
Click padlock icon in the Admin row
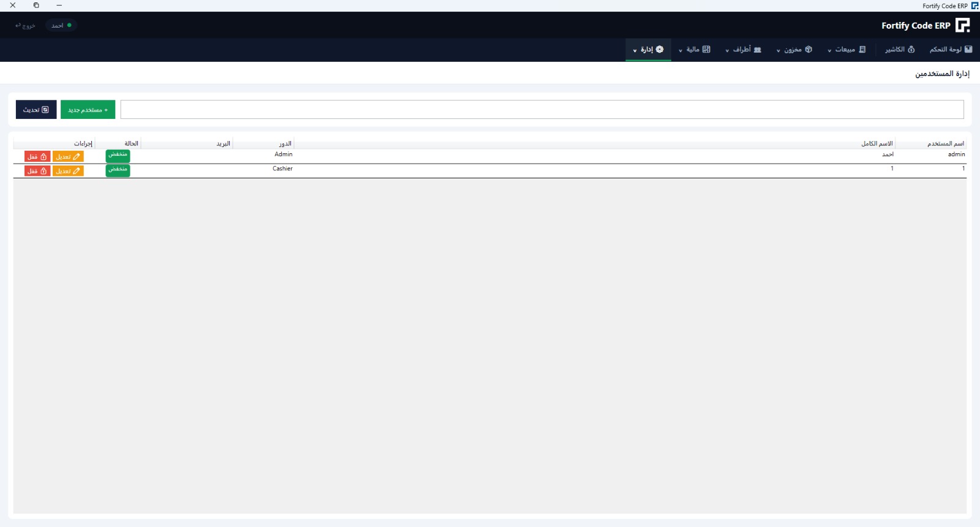43,157
